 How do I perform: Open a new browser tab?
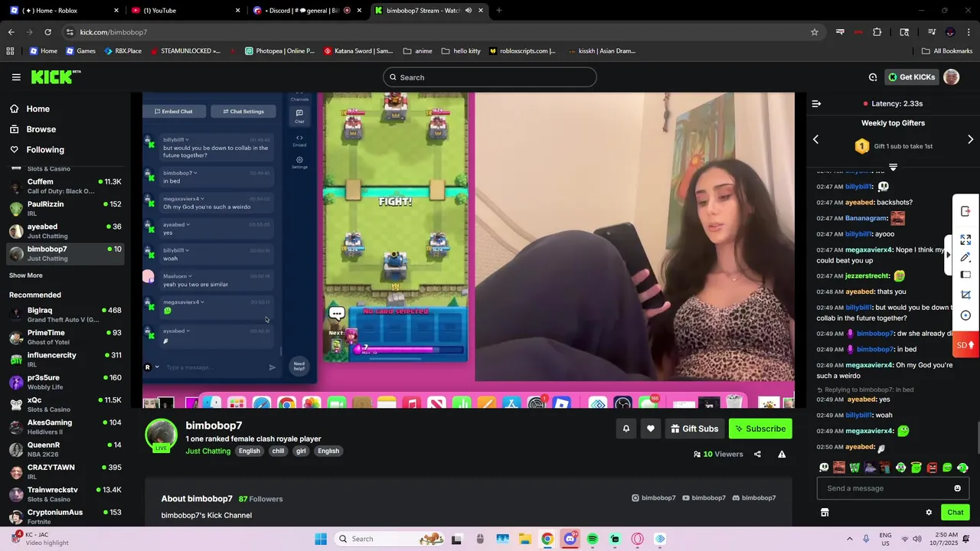coord(499,11)
